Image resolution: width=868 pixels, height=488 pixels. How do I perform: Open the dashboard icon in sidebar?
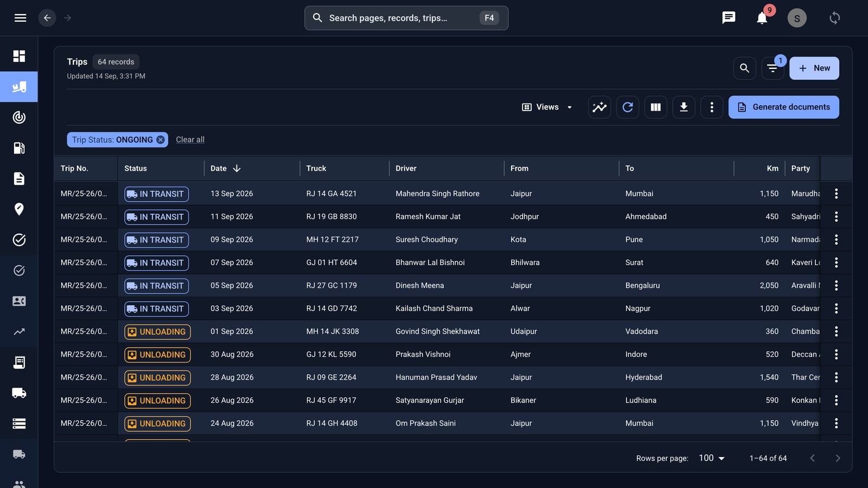19,56
